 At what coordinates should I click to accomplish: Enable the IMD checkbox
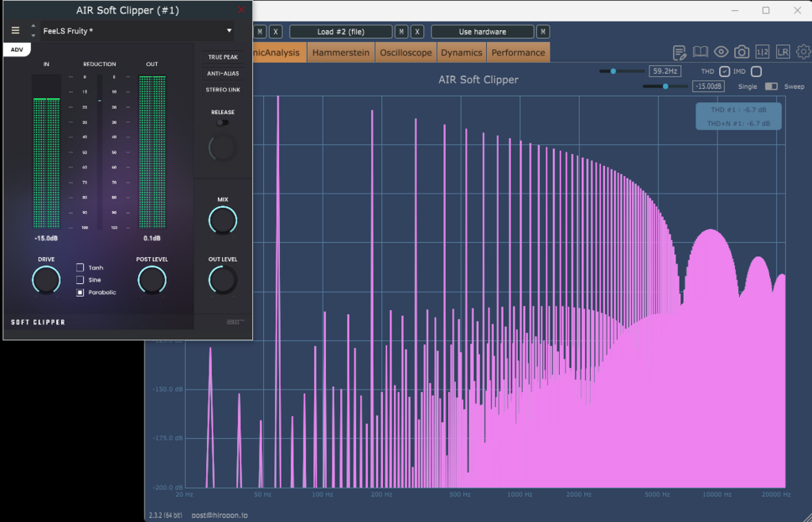coord(756,71)
